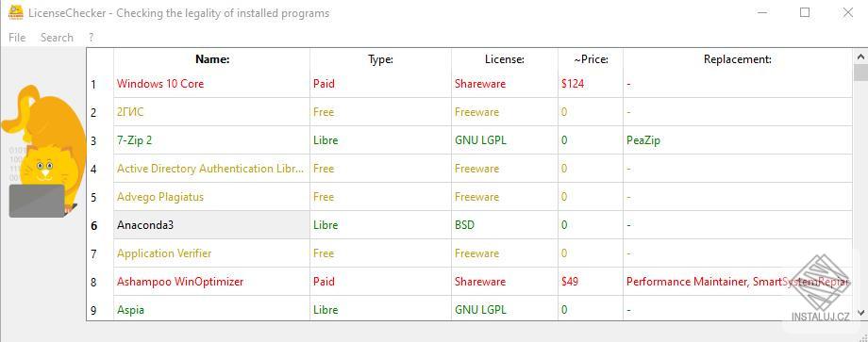
Task: Click the vertical scrollbar down arrow
Action: click(x=860, y=314)
